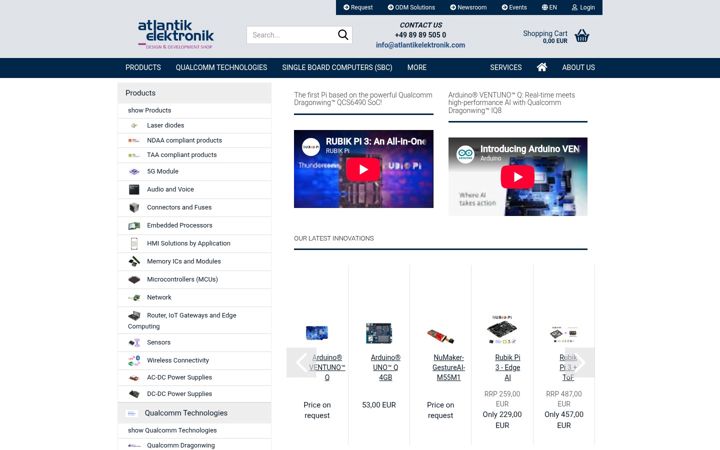Open the PRODUCTS navigation menu
This screenshot has height=450, width=720.
coord(143,68)
